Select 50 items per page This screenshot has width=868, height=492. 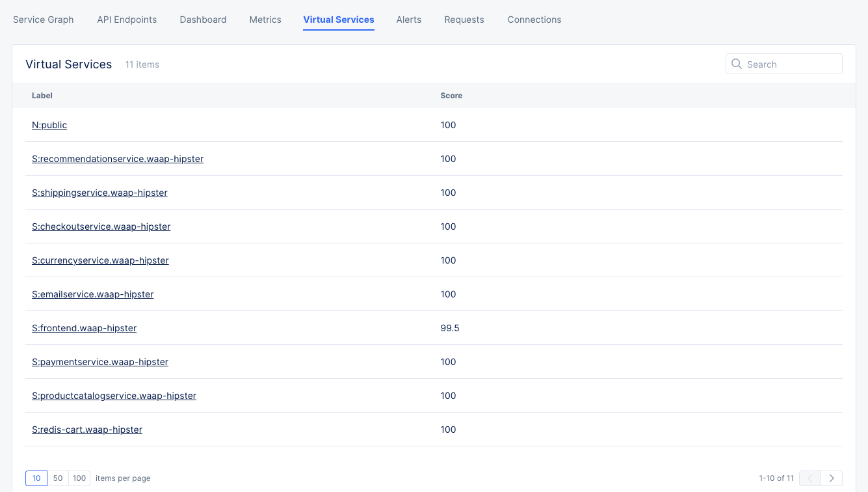(x=57, y=478)
